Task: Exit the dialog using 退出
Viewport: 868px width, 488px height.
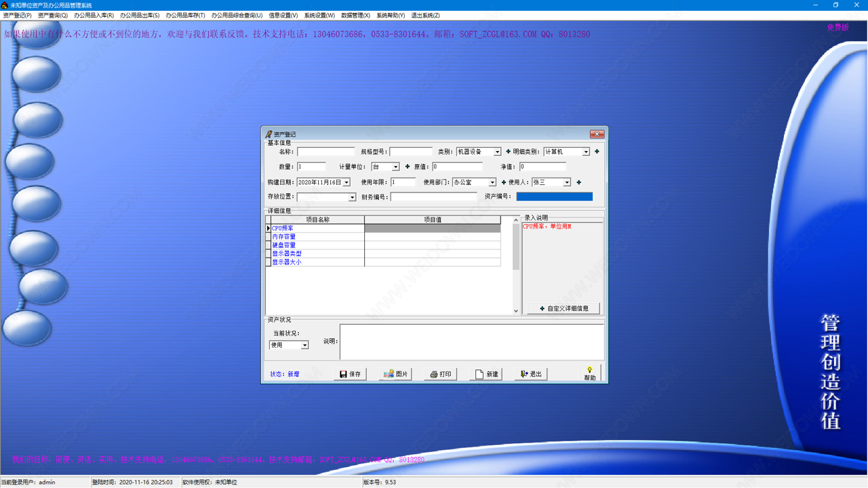Action: [x=531, y=374]
